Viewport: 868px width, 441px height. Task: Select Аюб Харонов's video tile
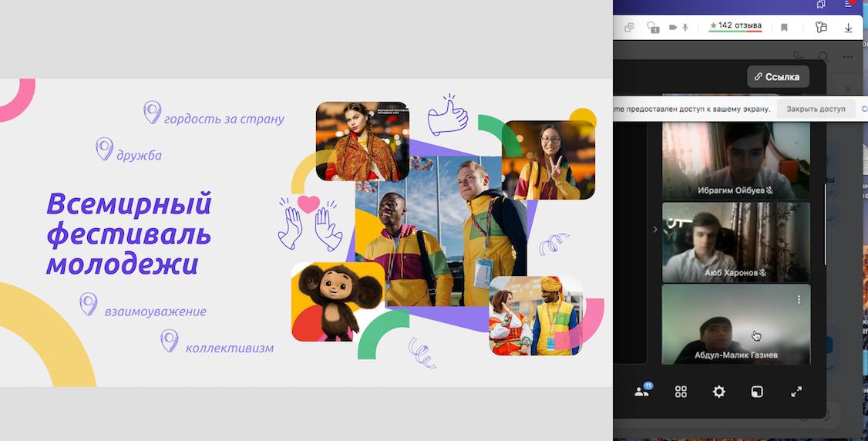click(735, 242)
